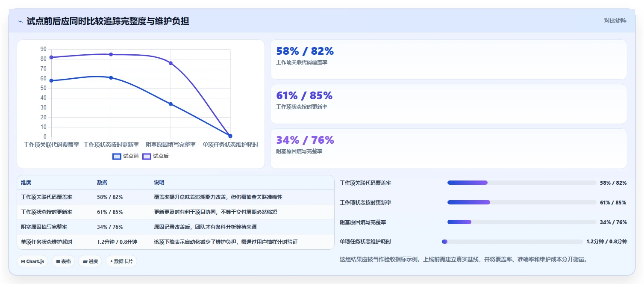Click the table value 61% / 85%

coord(110,212)
